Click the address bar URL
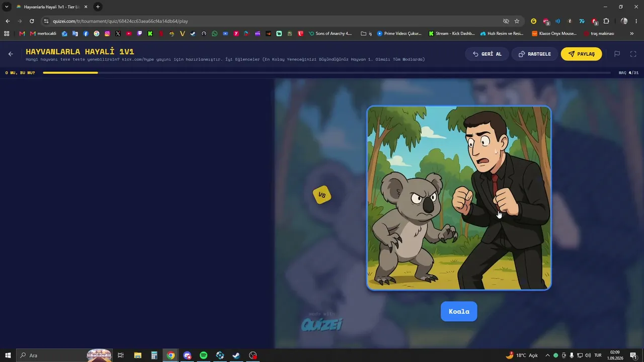 120,21
